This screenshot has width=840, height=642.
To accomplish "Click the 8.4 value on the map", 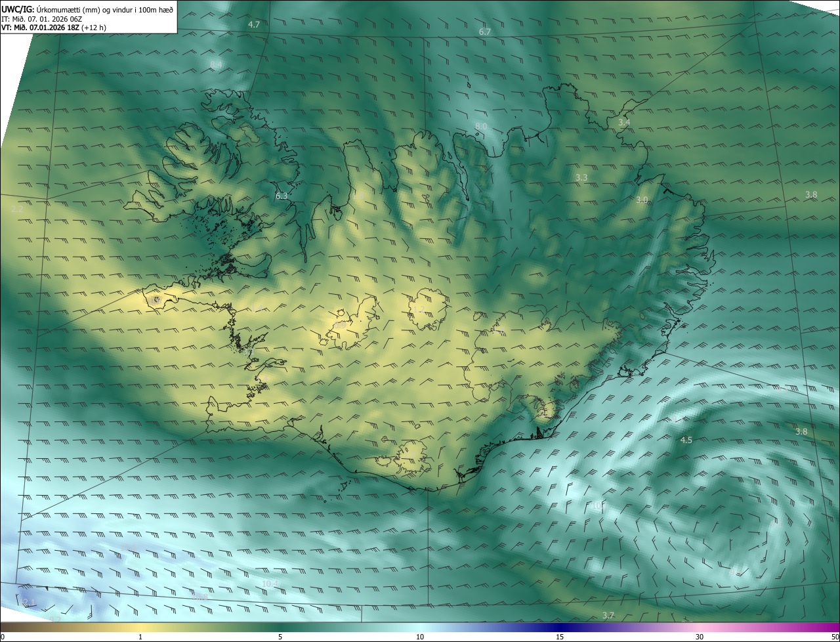I will (x=217, y=64).
